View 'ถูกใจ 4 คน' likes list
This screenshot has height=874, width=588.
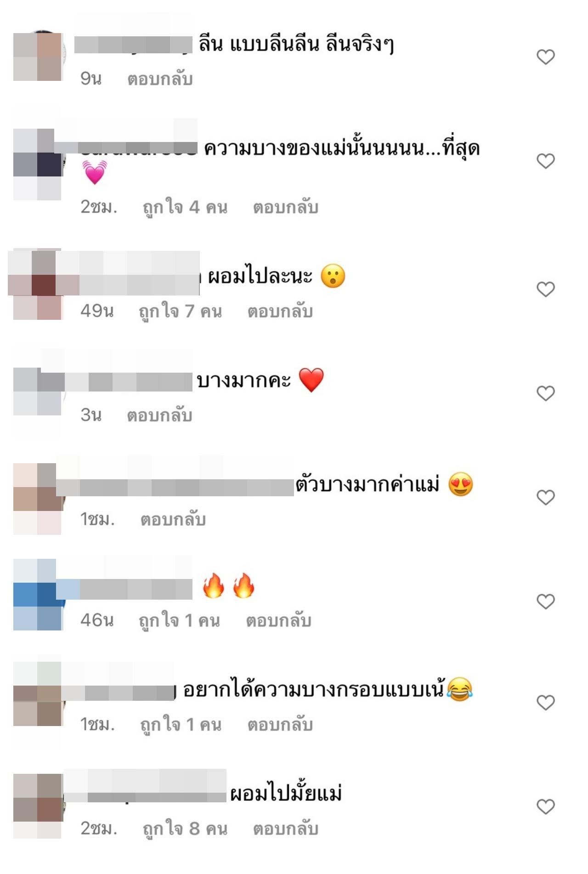pos(185,208)
